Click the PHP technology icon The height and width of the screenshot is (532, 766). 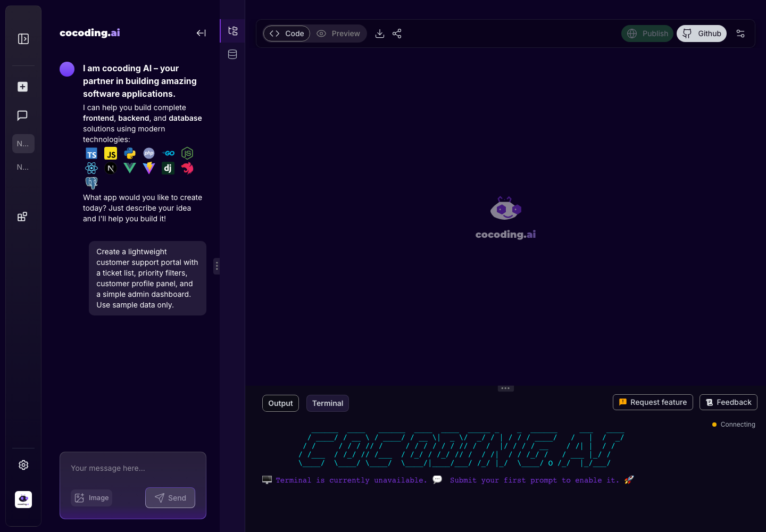(149, 153)
